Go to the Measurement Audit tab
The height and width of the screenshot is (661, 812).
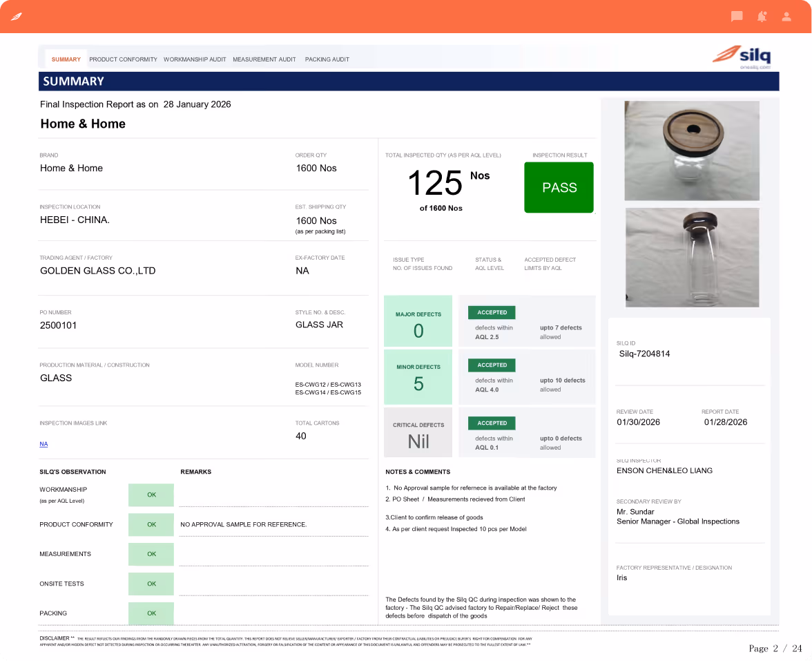pyautogui.click(x=264, y=59)
